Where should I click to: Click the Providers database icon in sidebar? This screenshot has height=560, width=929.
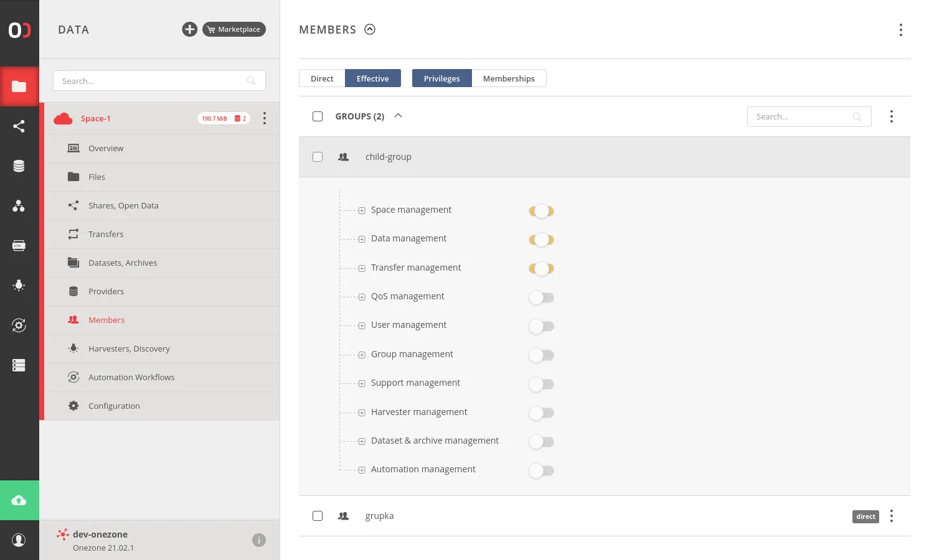click(x=19, y=166)
